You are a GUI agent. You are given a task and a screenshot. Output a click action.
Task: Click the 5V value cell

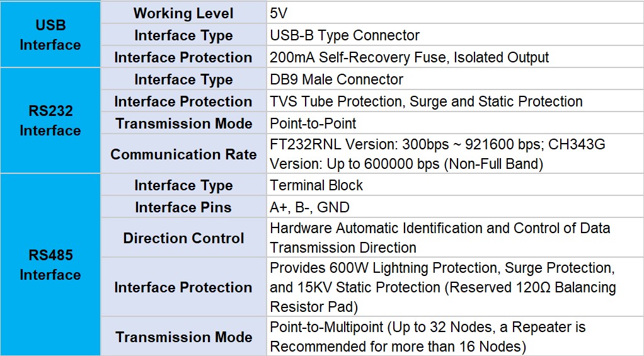tap(454, 13)
